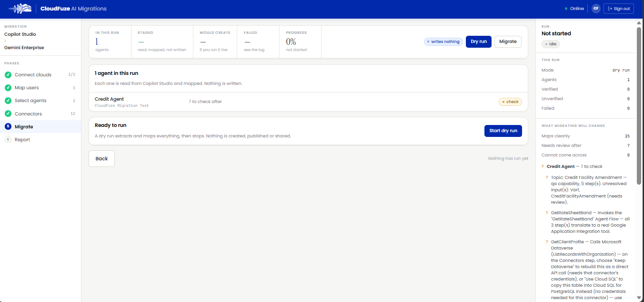This screenshot has width=644, height=302.
Task: Choose the Migrate mode button beside Dry run
Action: tap(508, 42)
